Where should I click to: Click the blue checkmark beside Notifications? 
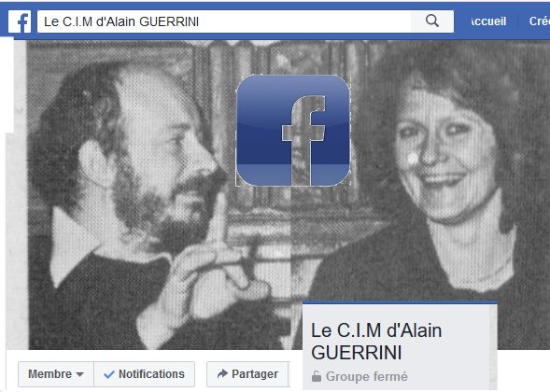(109, 374)
